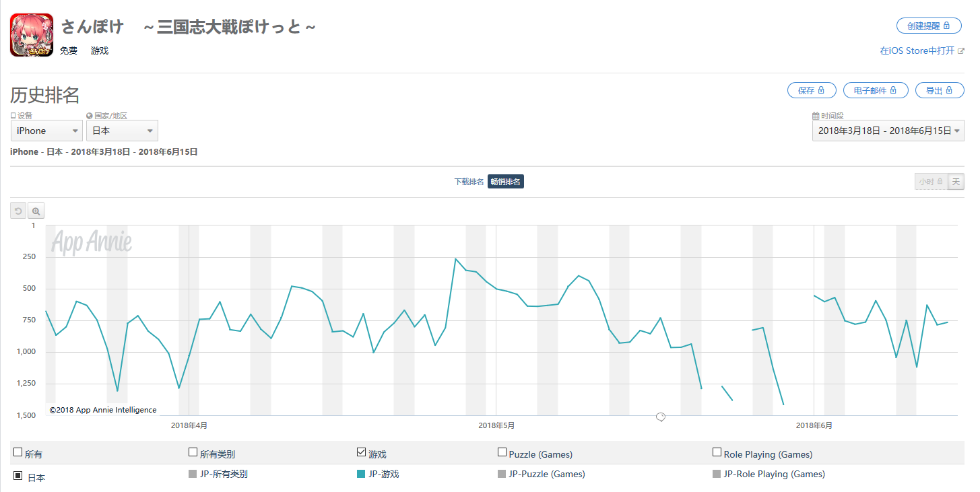Click the teal JP-游戏 legend swatch
Viewport: 980px width, 492px height.
[x=361, y=474]
